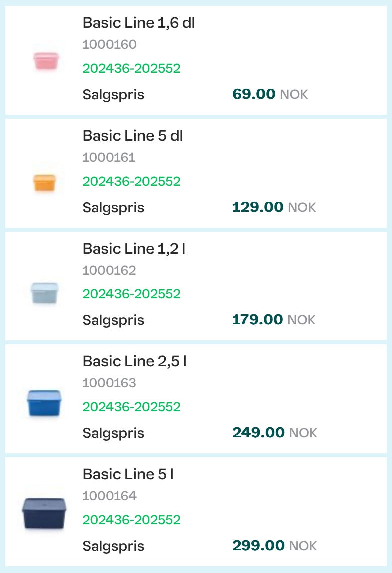Click the pink Basic Line 1,6 dl container image
The image size is (392, 573).
(x=46, y=61)
